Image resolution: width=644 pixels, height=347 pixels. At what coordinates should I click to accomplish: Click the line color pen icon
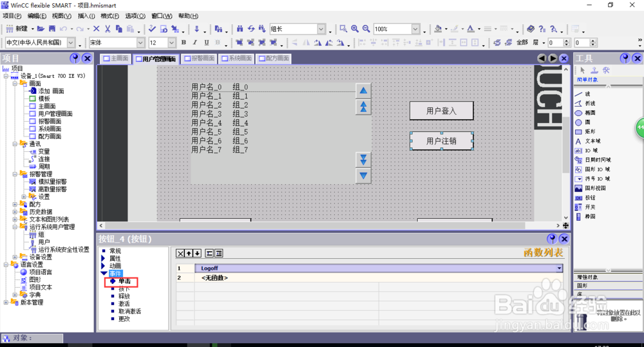[x=455, y=29]
